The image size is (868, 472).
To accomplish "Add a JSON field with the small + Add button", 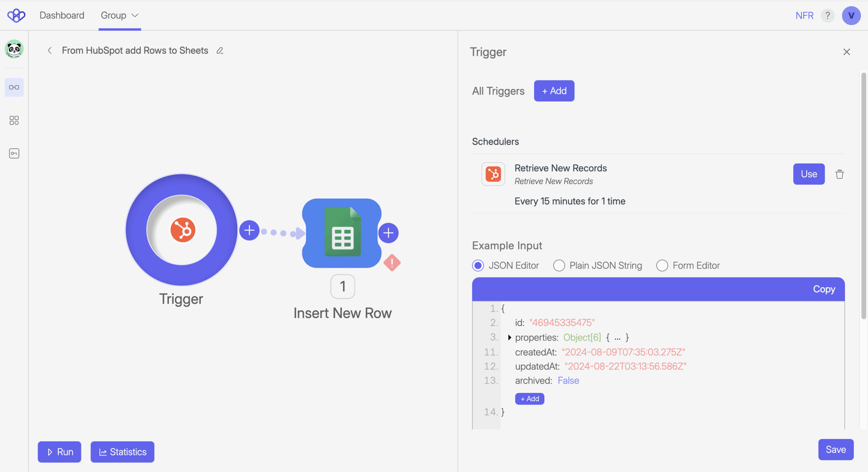I will (x=530, y=399).
